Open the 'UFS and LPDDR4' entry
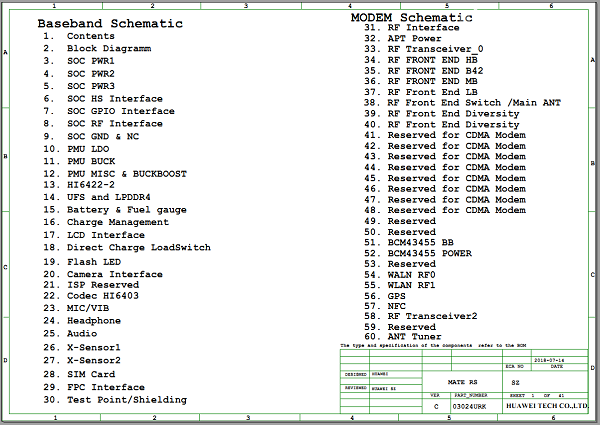Image resolution: width=600 pixels, height=425 pixels. [x=109, y=198]
